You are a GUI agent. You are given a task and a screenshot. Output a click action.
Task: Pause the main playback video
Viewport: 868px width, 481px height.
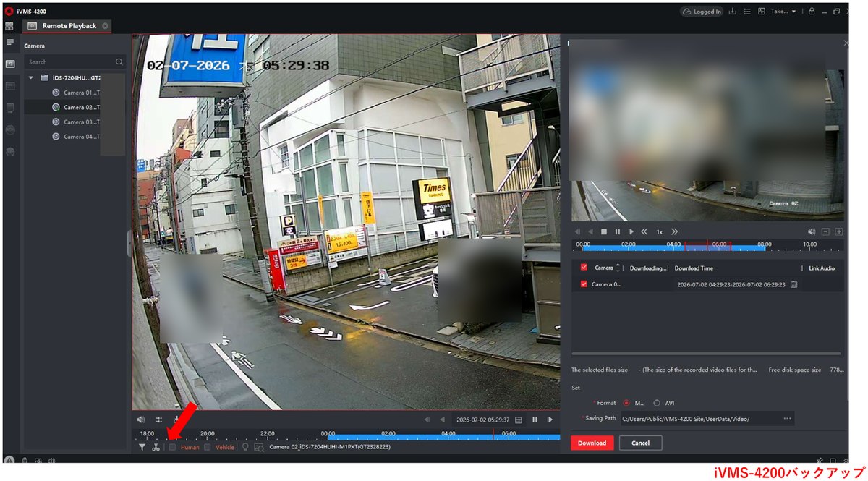click(535, 420)
